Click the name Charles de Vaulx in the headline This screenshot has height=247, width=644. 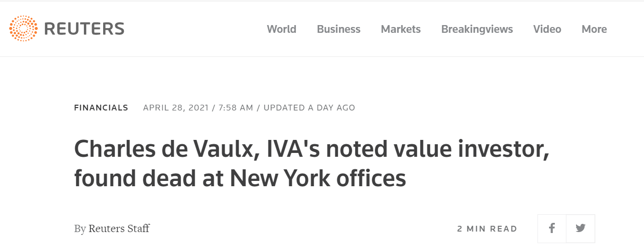162,150
